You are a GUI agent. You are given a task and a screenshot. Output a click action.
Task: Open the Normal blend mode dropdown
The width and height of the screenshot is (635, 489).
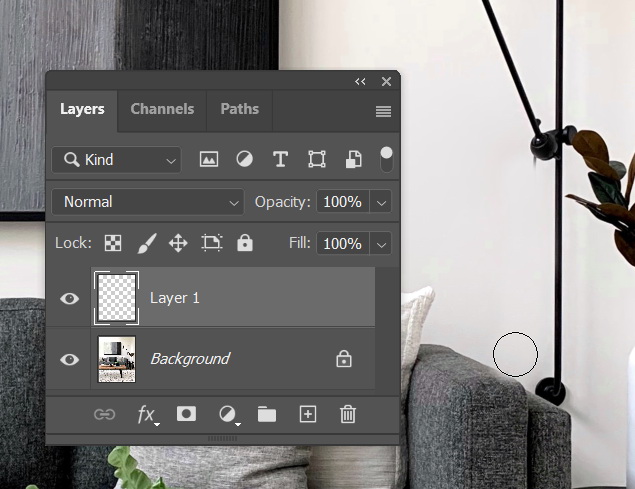pos(148,202)
